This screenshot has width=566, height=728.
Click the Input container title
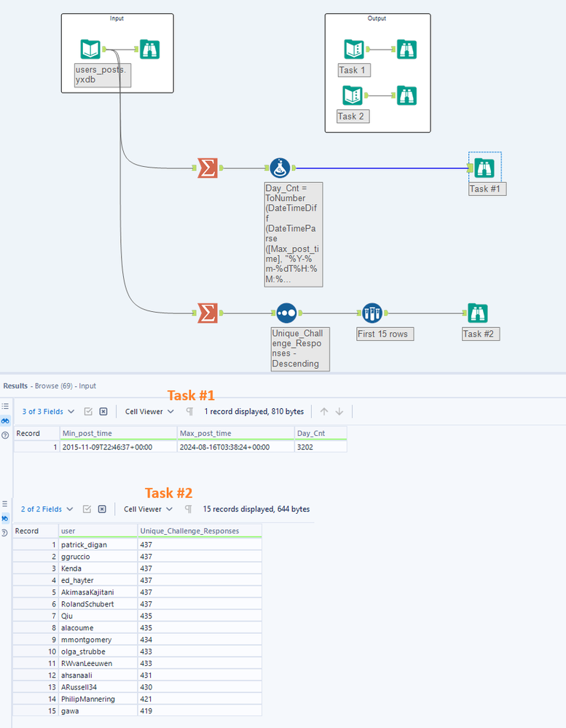[x=117, y=18]
